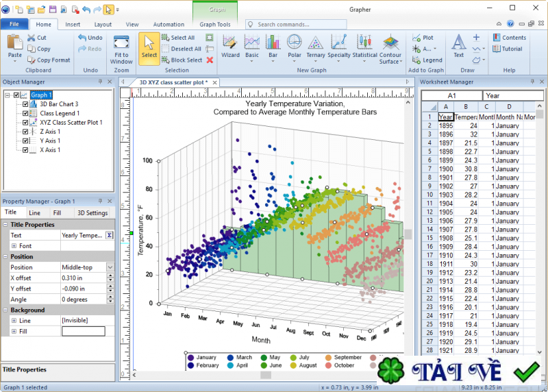Switch to the View ribbon tab
Screen dimensions: 548x392
pyautogui.click(x=132, y=25)
